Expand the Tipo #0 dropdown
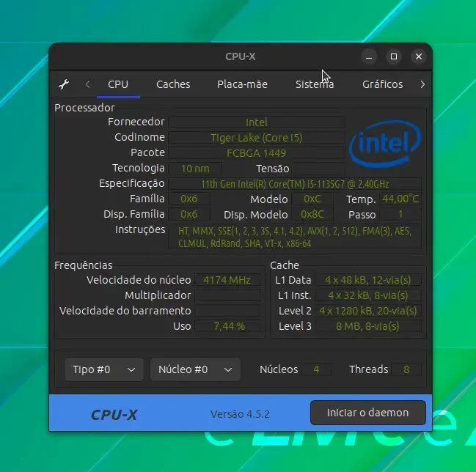 [104, 369]
